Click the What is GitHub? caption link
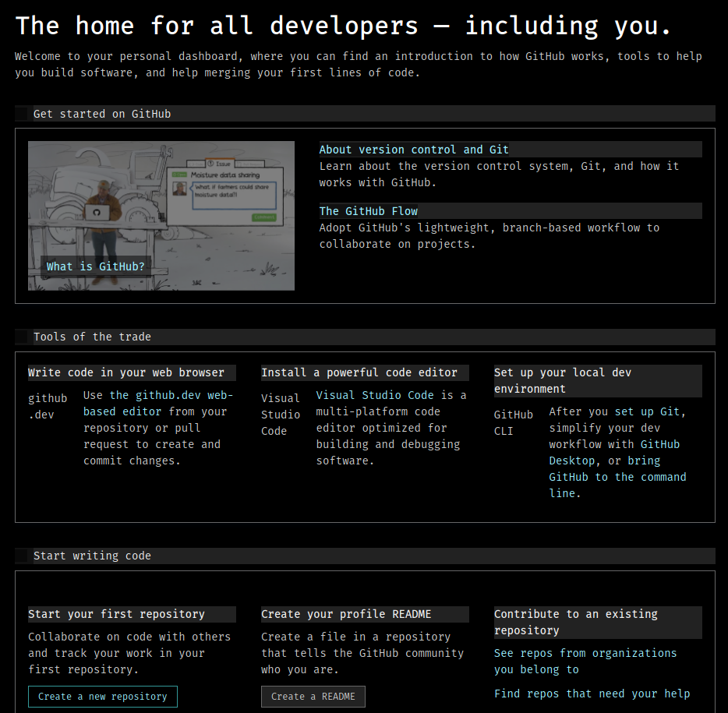728x713 pixels. [95, 266]
